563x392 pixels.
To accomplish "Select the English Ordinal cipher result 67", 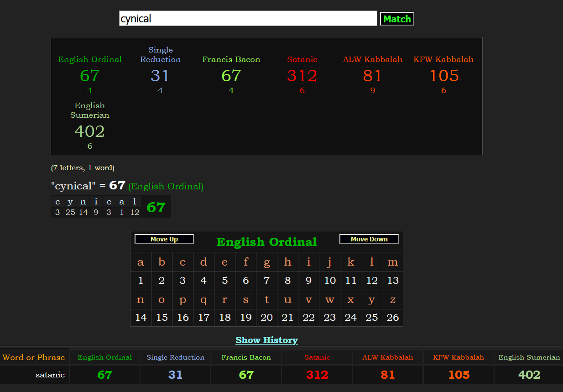I will 89,75.
